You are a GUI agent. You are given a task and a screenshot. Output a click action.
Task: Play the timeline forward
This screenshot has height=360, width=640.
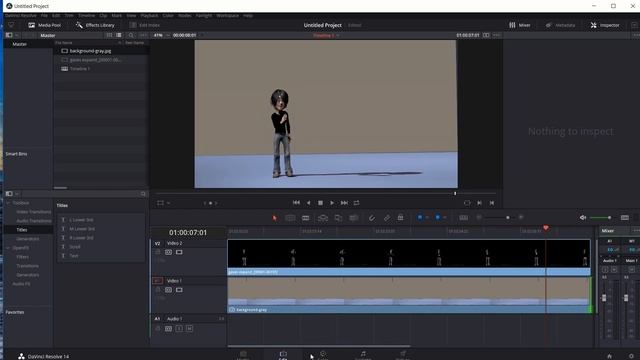coord(332,203)
